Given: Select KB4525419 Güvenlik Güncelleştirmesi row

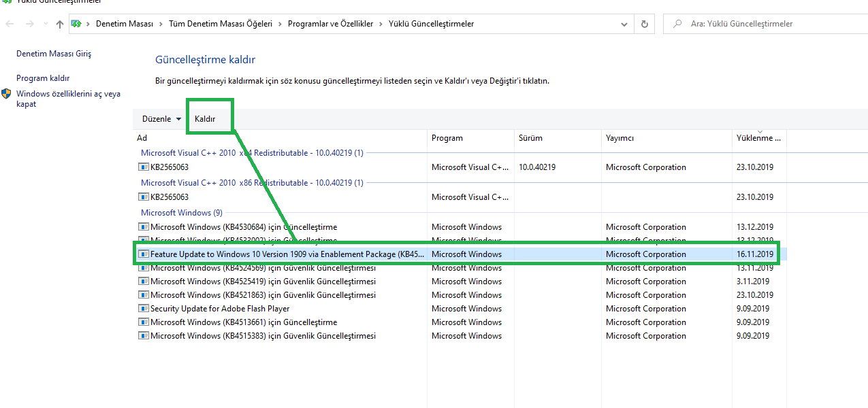Looking at the screenshot, I should 460,282.
